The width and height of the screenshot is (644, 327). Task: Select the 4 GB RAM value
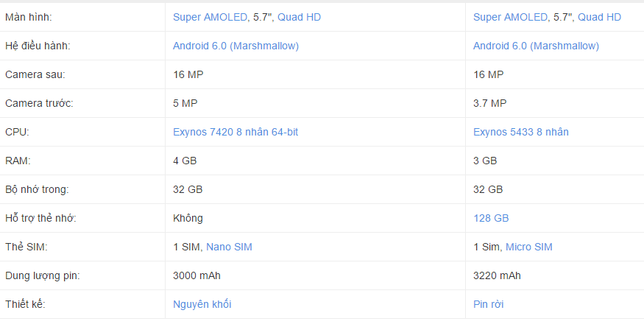(x=185, y=161)
